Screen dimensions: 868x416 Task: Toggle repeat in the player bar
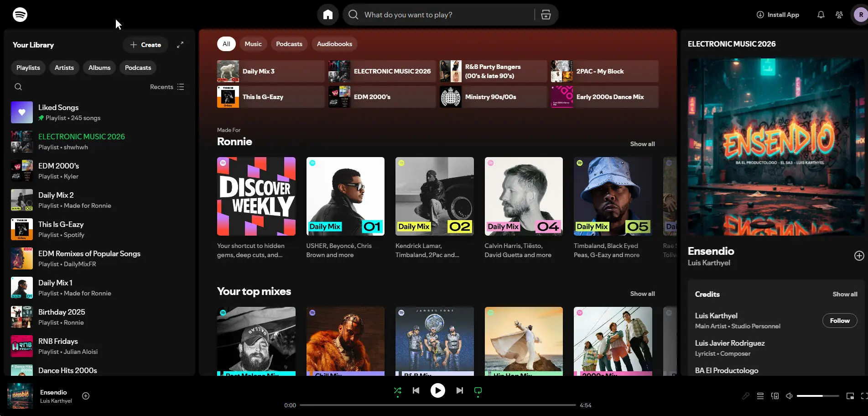tap(478, 390)
